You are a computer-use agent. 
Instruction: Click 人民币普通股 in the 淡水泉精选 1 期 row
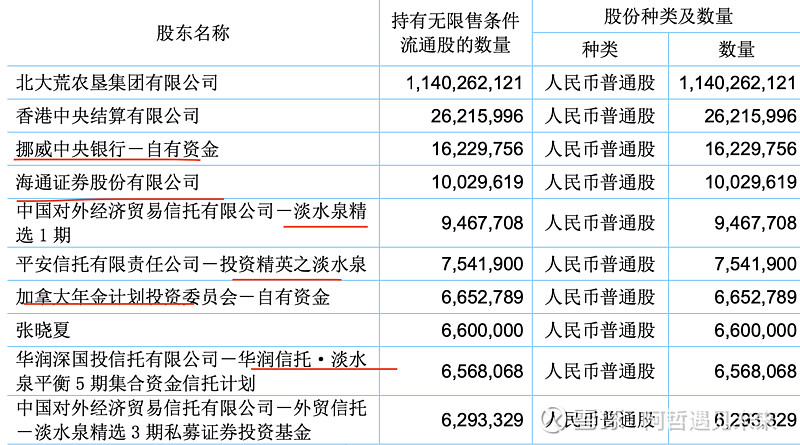pyautogui.click(x=600, y=223)
